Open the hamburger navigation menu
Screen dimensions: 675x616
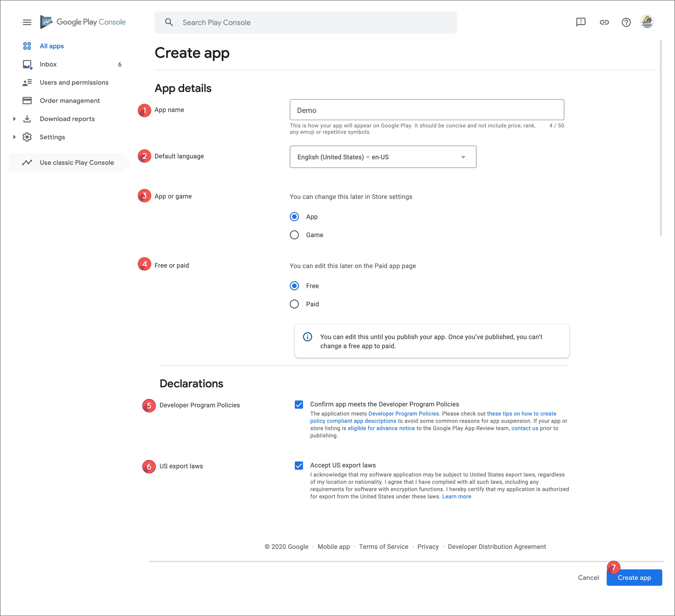(x=27, y=22)
